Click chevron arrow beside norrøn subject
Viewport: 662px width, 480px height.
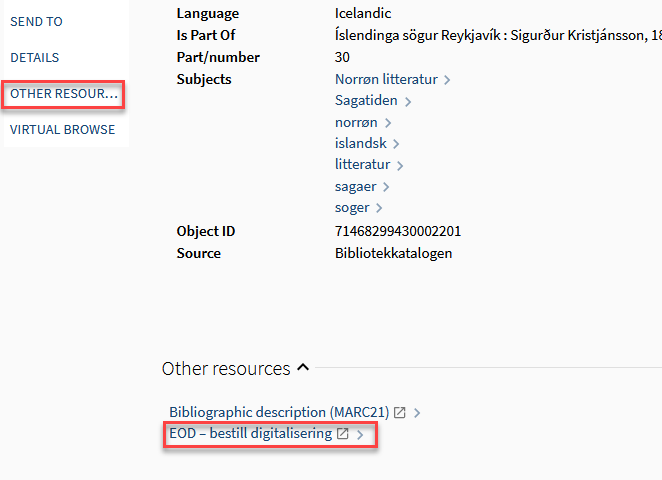pos(388,123)
